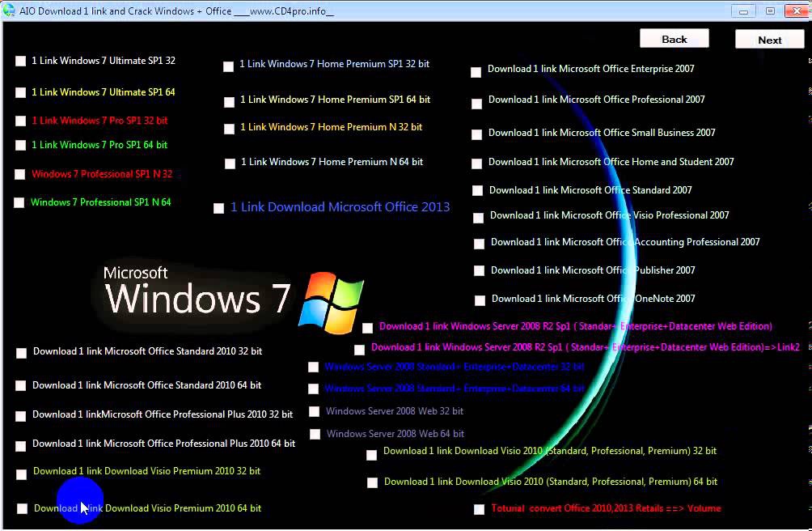Tick Windows Server 2008 Web 32 bit
812x531 pixels.
pyautogui.click(x=315, y=412)
